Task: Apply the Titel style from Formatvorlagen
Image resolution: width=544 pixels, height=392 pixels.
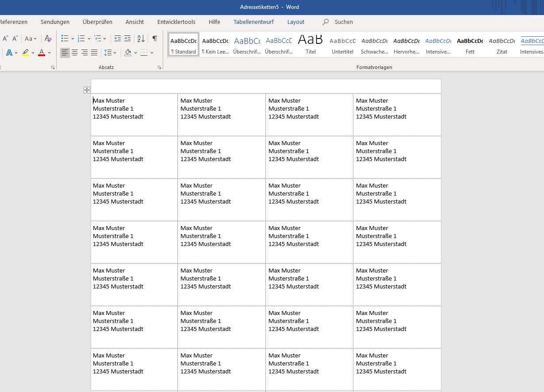Action: click(310, 45)
